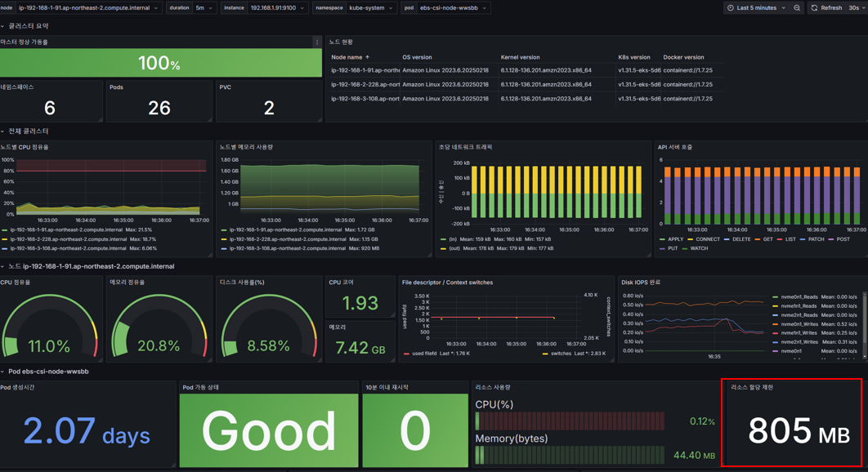Toggle used filefd series in legend
This screenshot has width=868, height=472.
pos(424,353)
